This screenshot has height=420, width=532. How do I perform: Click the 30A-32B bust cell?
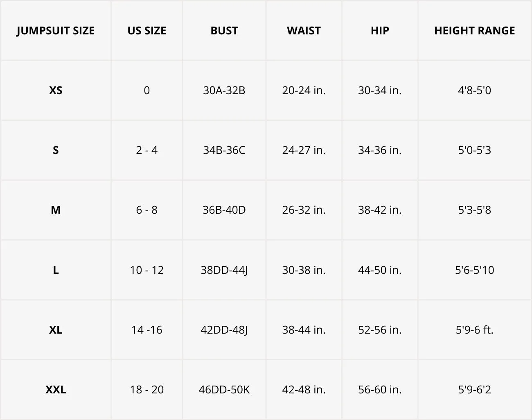(x=224, y=90)
